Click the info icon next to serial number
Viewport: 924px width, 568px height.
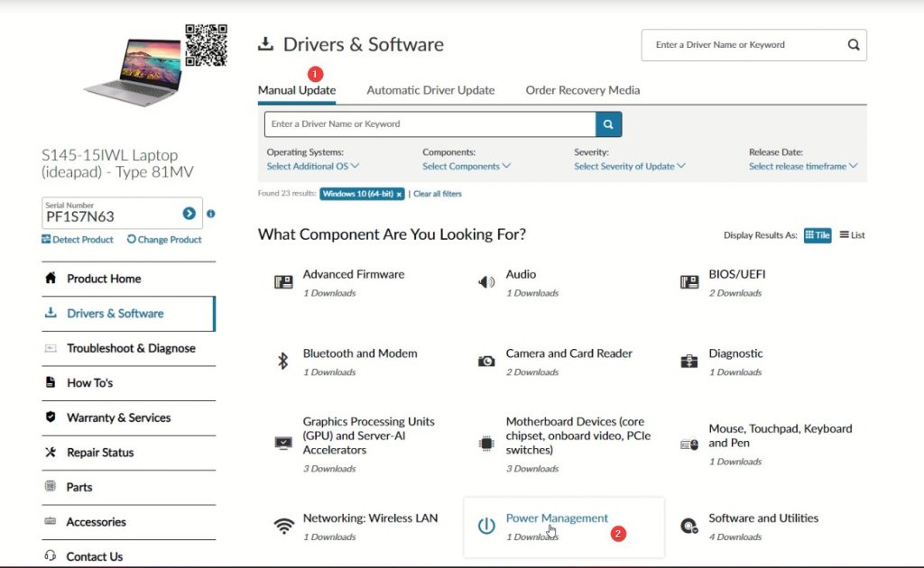coord(210,213)
